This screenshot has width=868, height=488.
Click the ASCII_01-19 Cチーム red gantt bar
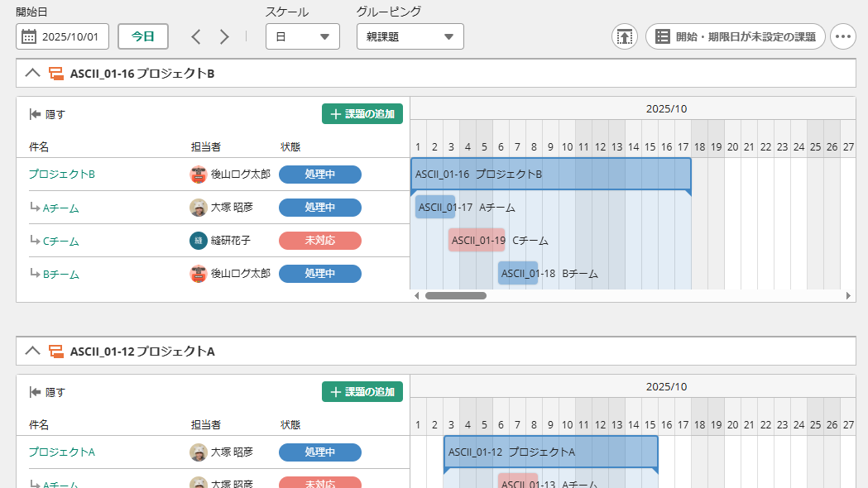[477, 240]
